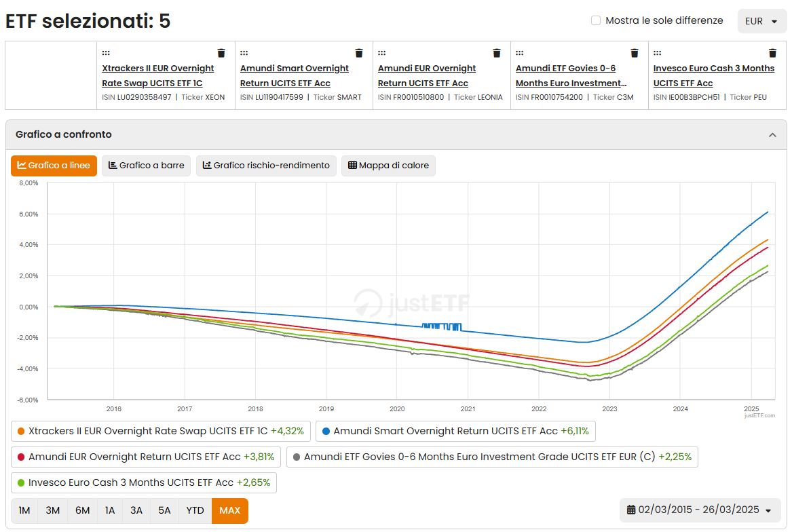This screenshot has height=532, width=792.
Task: Switch to 'Grafico a barre' view
Action: (147, 166)
